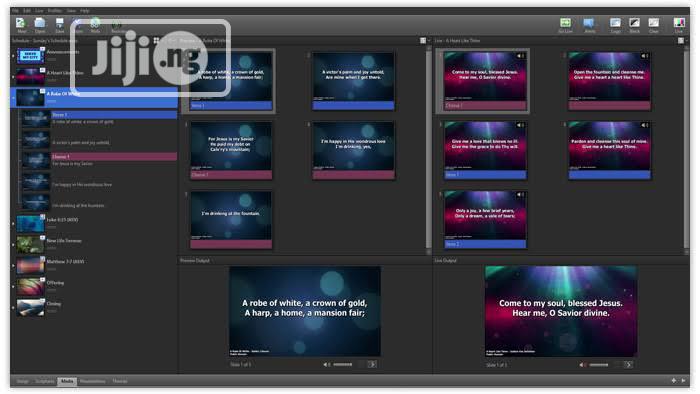This screenshot has height=394, width=700.
Task: Expand the Matthew 7:7 scripture item
Action: (x=13, y=265)
